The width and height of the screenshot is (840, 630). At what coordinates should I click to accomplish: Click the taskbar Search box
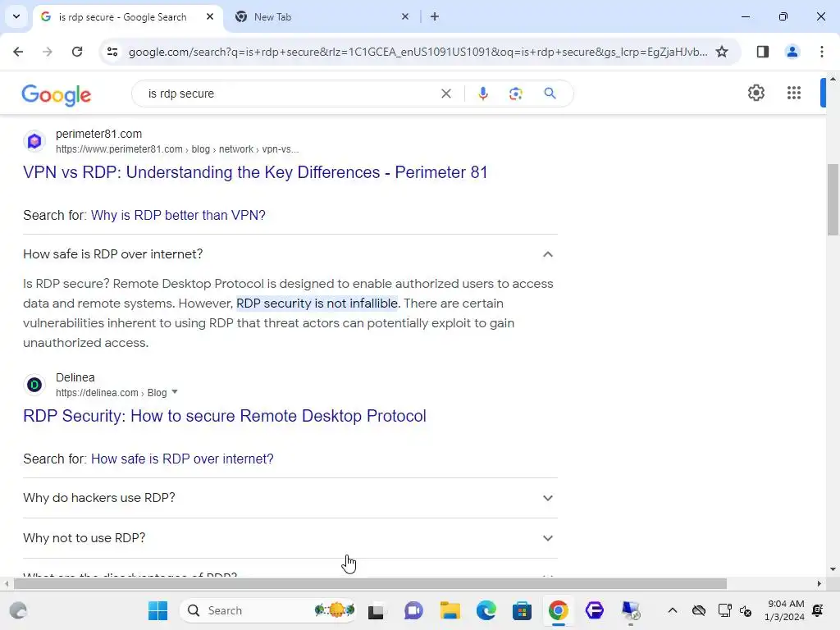[x=268, y=610]
